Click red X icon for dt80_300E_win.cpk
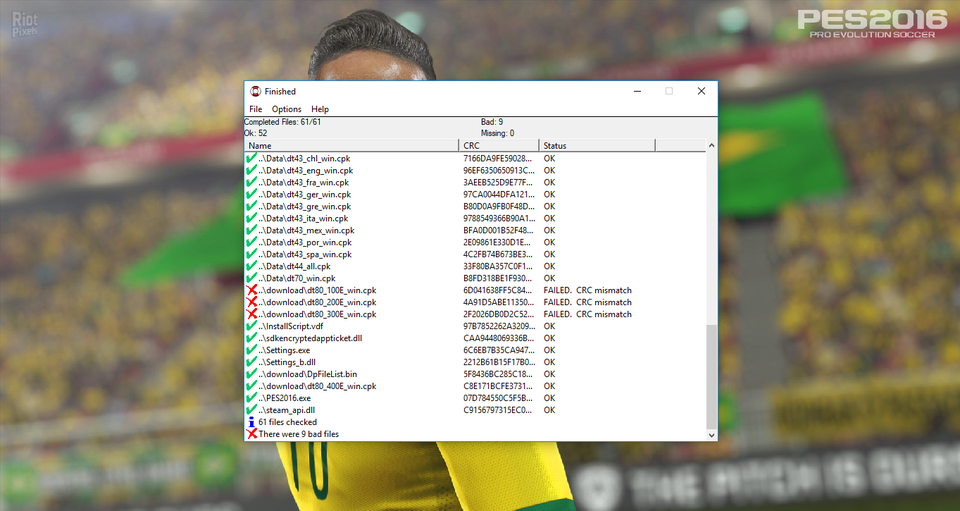This screenshot has height=511, width=960. coord(252,314)
